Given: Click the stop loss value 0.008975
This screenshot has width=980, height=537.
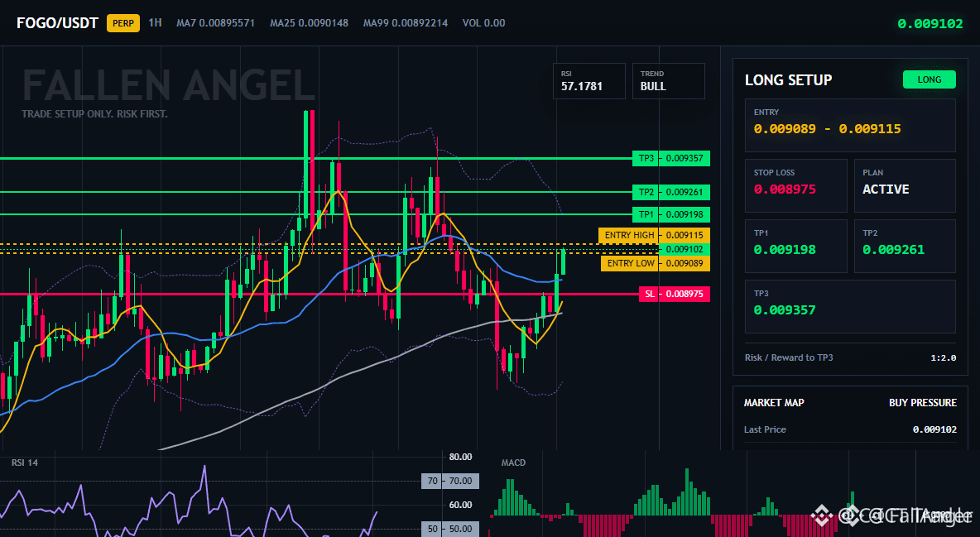Looking at the screenshot, I should click(x=785, y=189).
